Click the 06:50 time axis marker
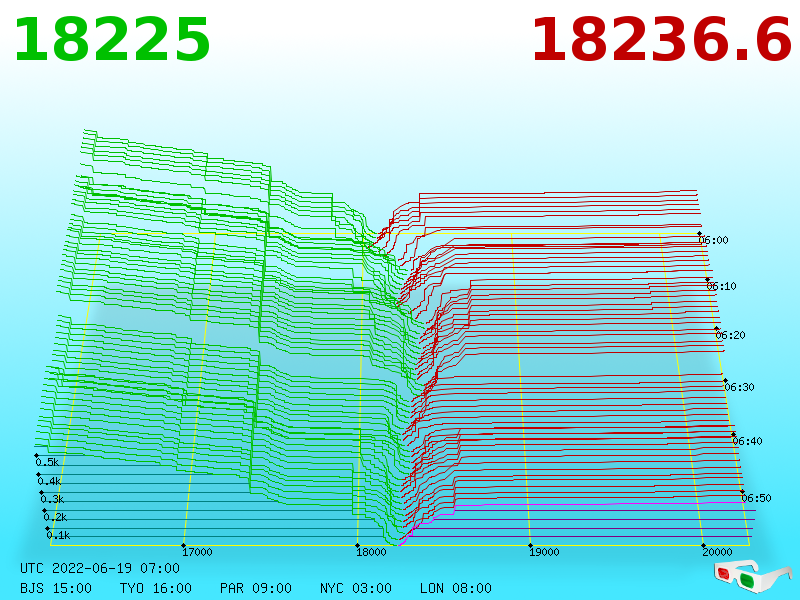The width and height of the screenshot is (800, 600). [756, 498]
